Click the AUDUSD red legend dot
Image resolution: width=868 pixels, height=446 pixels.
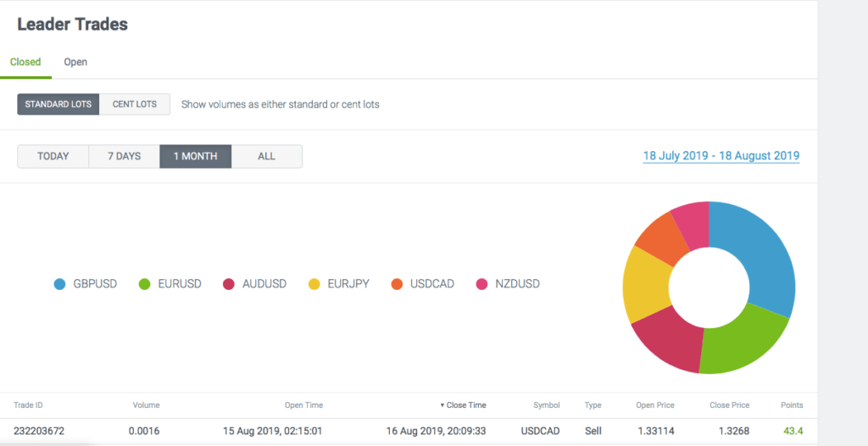click(228, 284)
